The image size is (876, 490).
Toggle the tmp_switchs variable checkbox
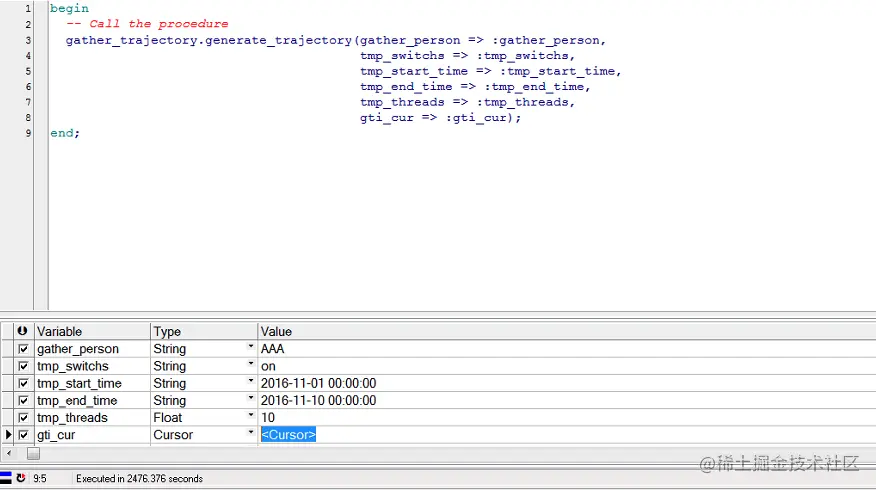click(x=23, y=366)
